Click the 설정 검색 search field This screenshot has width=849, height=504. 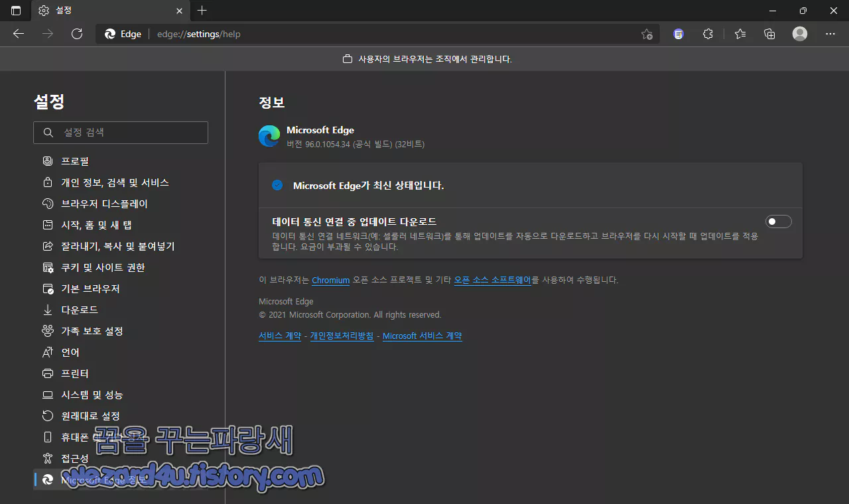click(x=121, y=133)
